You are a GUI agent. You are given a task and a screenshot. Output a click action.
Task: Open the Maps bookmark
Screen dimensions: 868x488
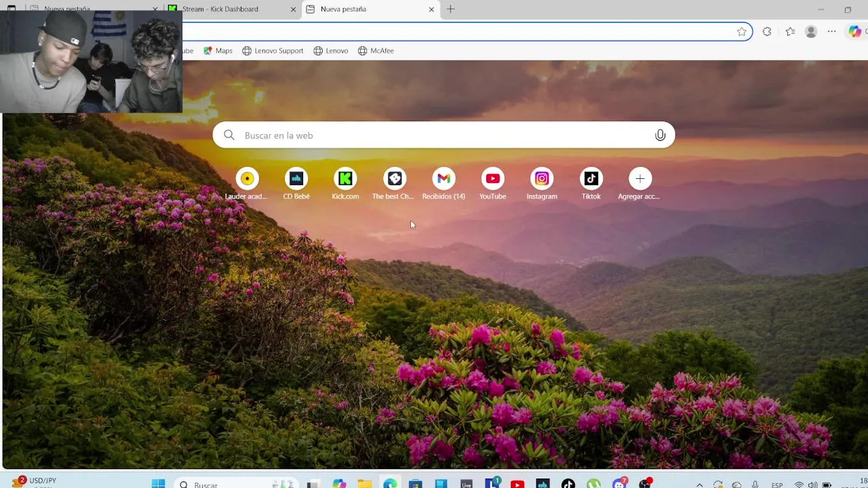point(218,51)
